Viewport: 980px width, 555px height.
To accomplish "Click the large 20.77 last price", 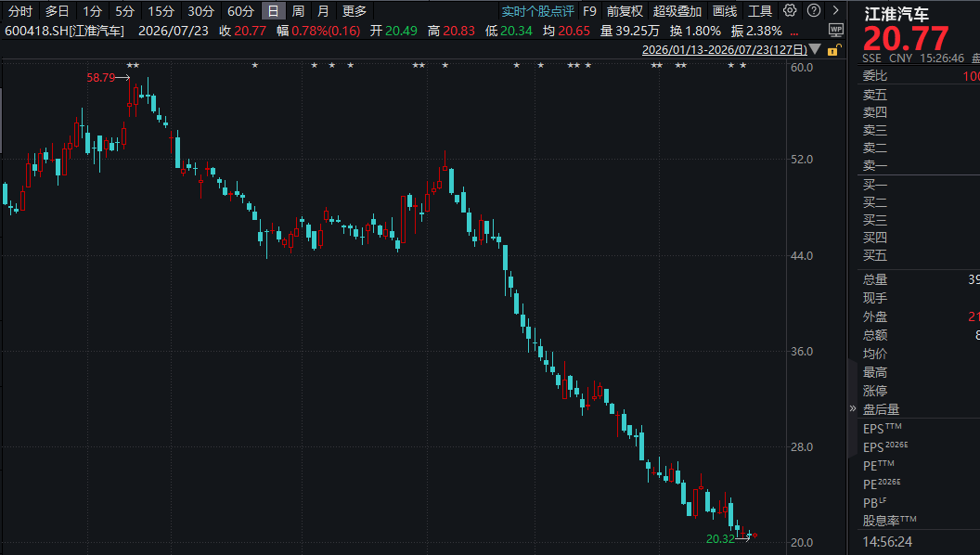I will pos(906,39).
